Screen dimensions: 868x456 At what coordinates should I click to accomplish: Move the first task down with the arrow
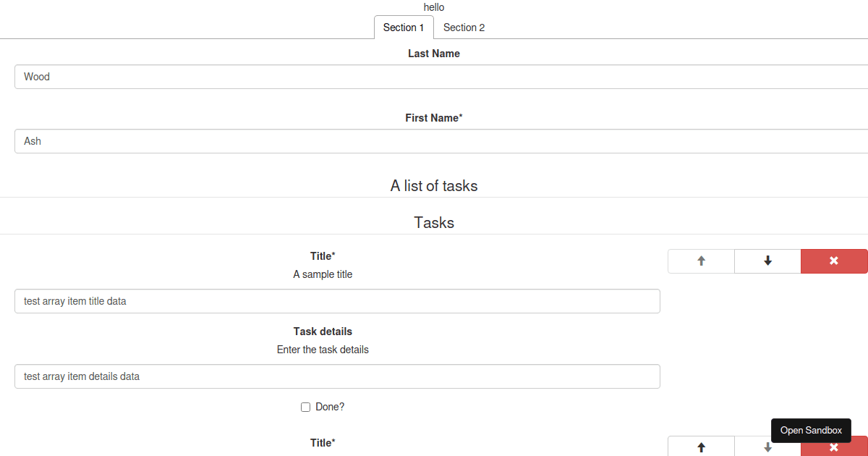[767, 261]
